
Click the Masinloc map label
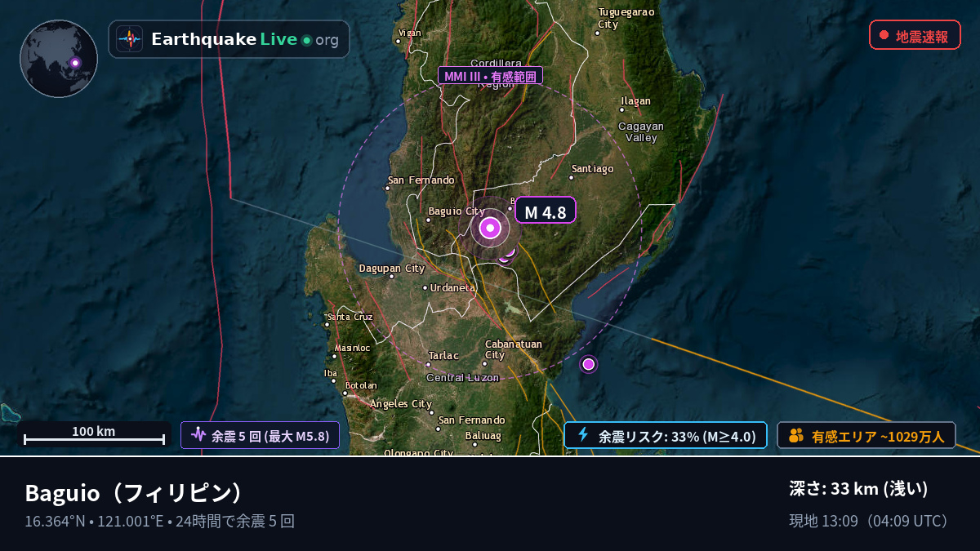pos(353,348)
